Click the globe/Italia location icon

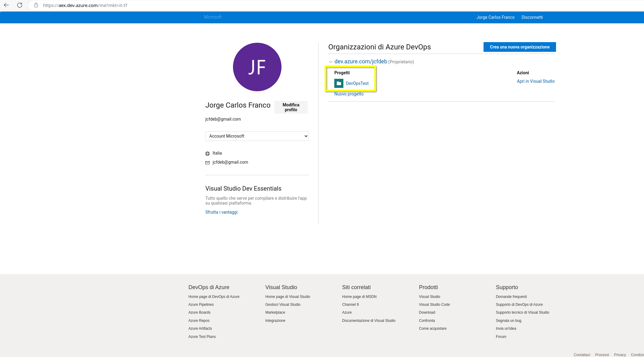[x=207, y=153]
